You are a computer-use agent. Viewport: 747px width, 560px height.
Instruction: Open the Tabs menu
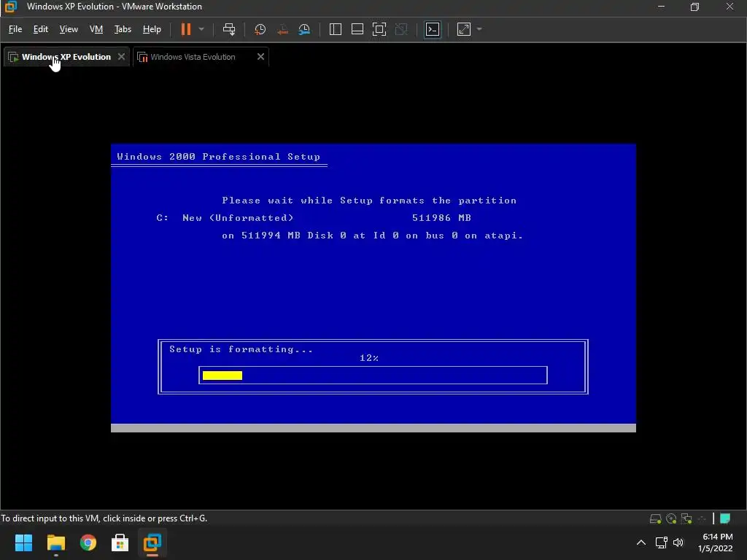coord(123,29)
